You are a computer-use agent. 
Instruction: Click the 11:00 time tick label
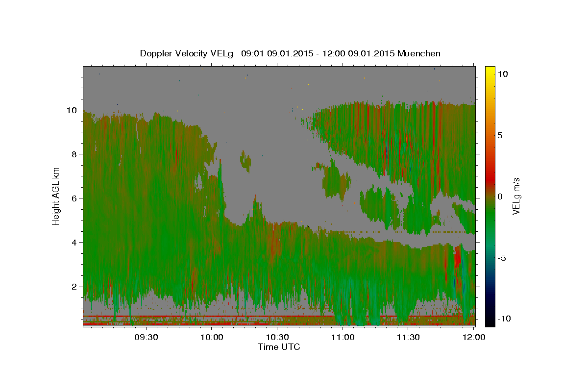(x=343, y=337)
